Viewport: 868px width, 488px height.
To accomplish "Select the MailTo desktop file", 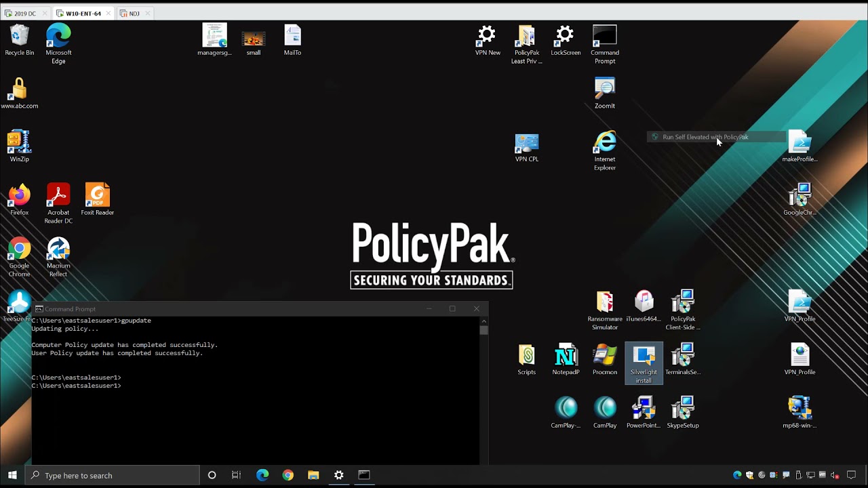I will point(292,40).
